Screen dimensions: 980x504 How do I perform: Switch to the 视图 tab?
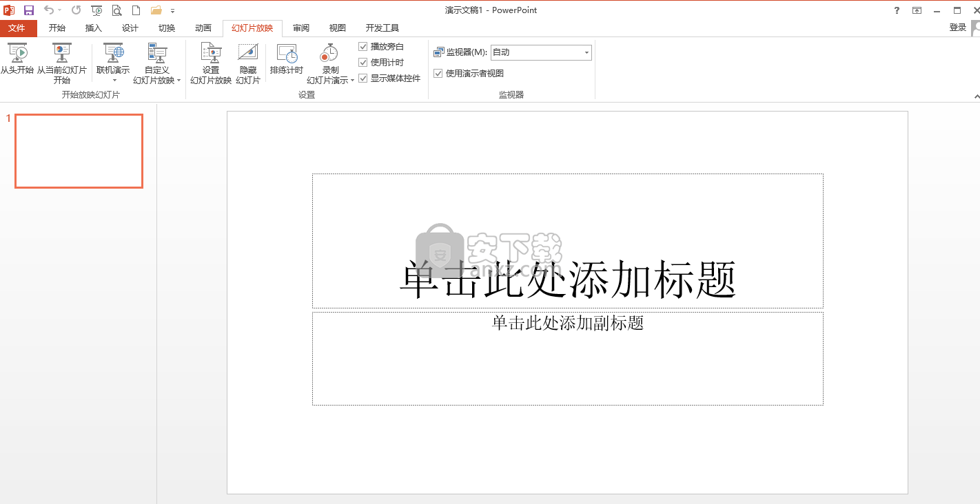338,28
